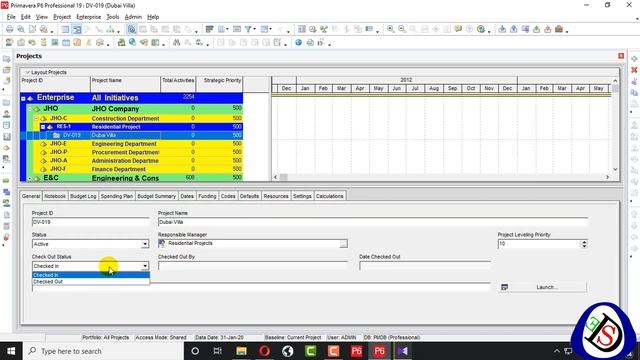The image size is (640, 360).
Task: Increase Project Leveling Priority with up arrow
Action: [x=584, y=242]
